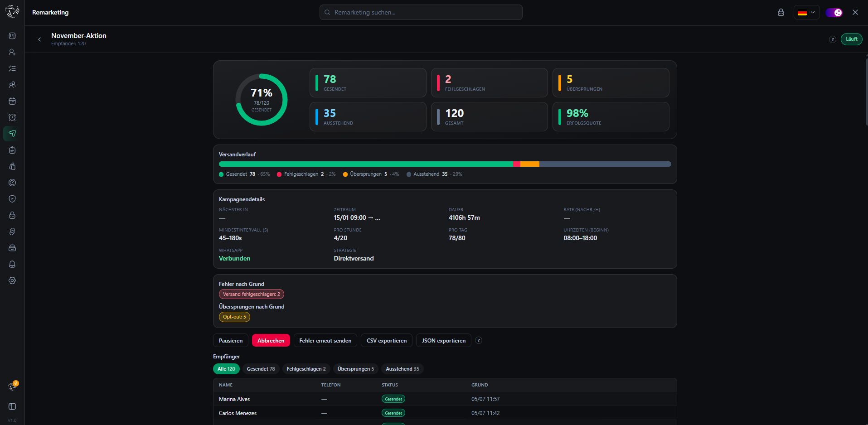Screen dimensions: 868x425
Task: Click JSON exportieren button
Action: (444, 341)
